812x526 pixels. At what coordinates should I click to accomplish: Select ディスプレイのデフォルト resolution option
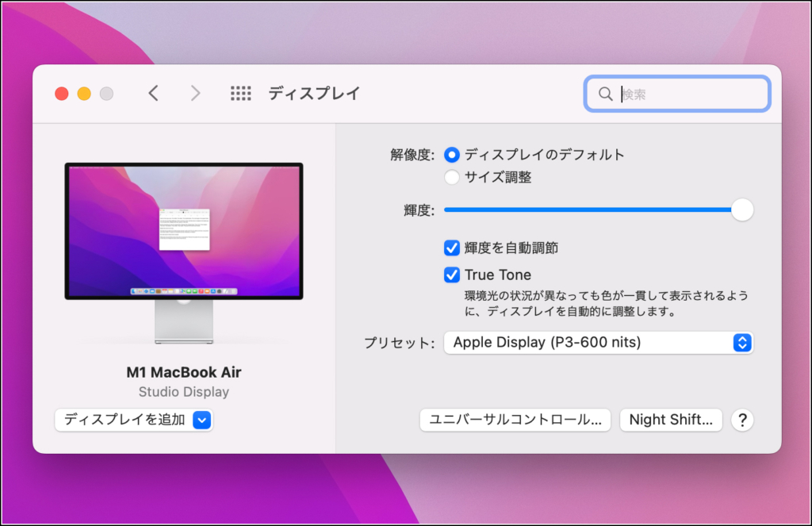click(x=451, y=155)
